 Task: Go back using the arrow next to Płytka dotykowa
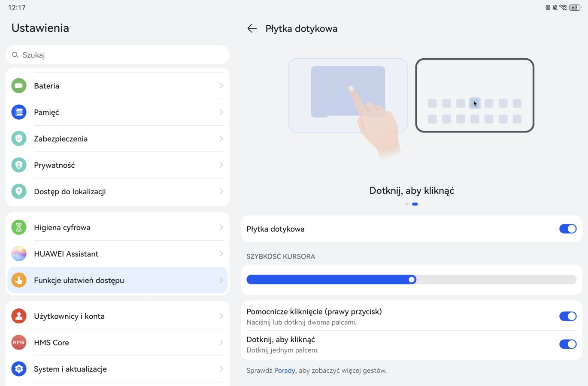[x=252, y=29]
